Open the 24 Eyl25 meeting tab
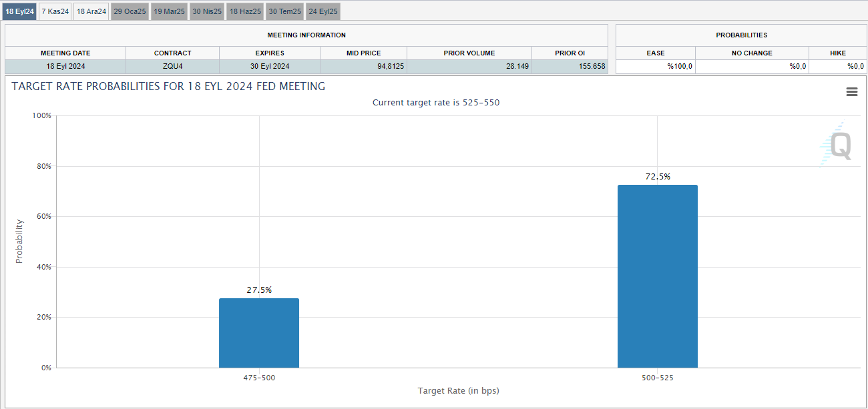 [323, 11]
